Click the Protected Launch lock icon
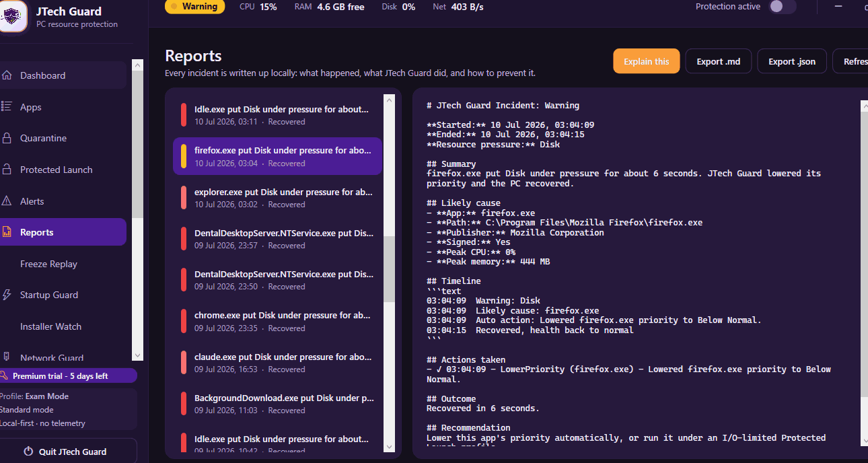 7,170
